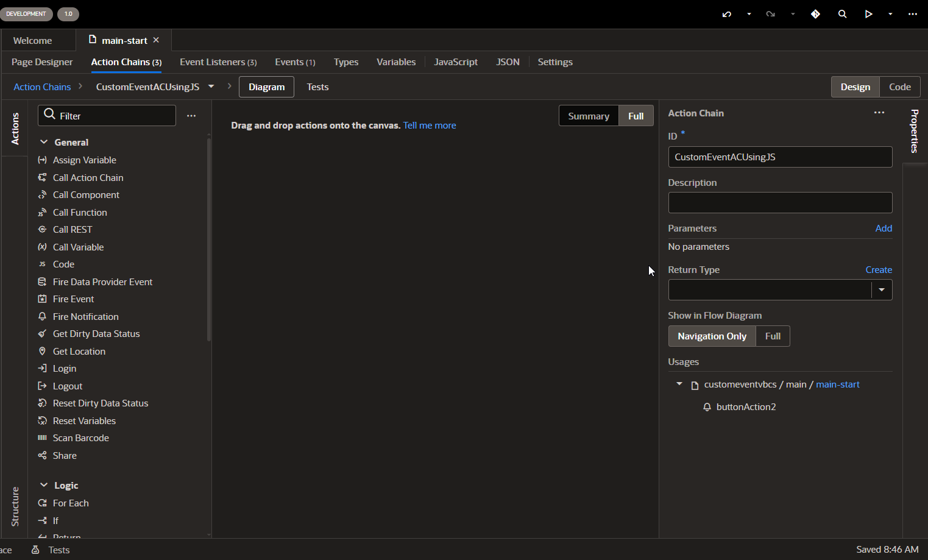The image size is (928, 560).
Task: Switch to the Welcome tab
Action: click(32, 41)
